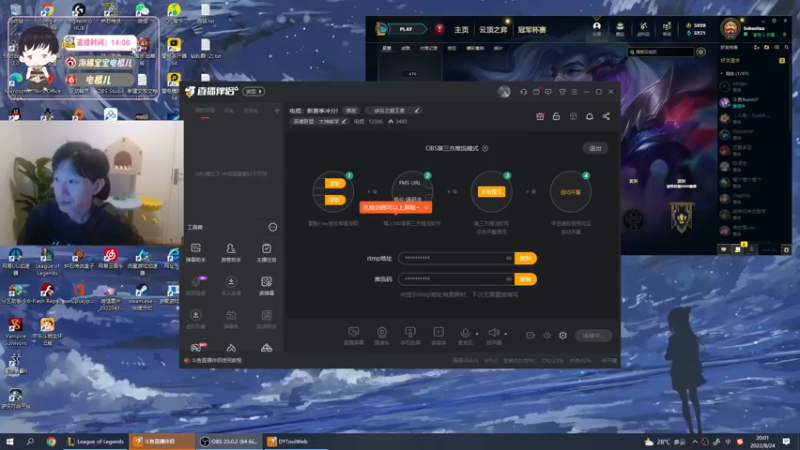Screen dimensions: 800x450
Task: Add a new scene with plus icon
Action: click(277, 110)
